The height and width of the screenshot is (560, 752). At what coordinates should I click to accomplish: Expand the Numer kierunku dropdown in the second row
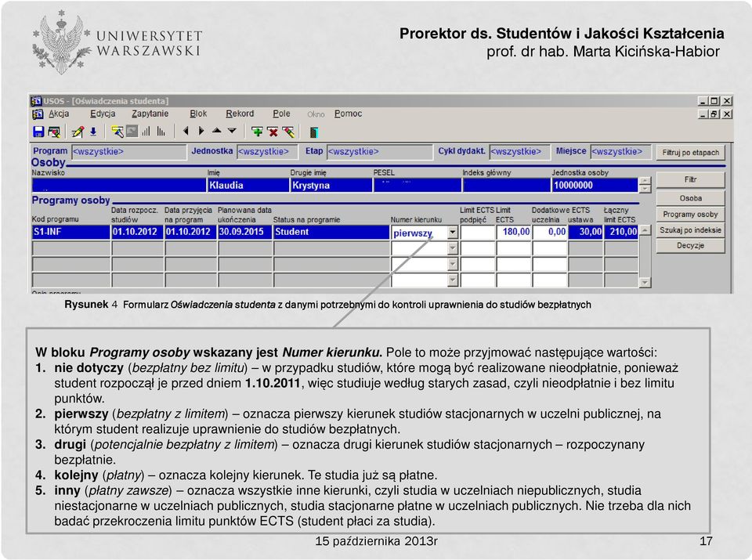tap(452, 248)
